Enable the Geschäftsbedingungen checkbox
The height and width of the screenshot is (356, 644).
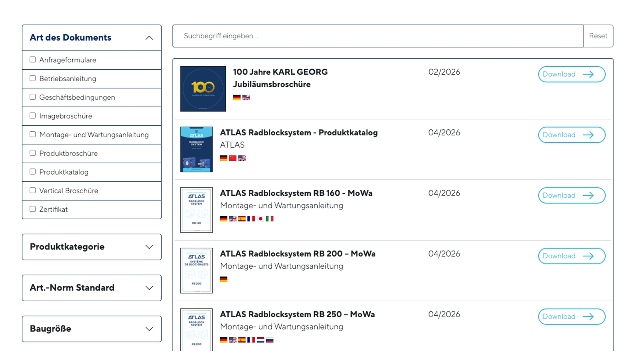(32, 97)
